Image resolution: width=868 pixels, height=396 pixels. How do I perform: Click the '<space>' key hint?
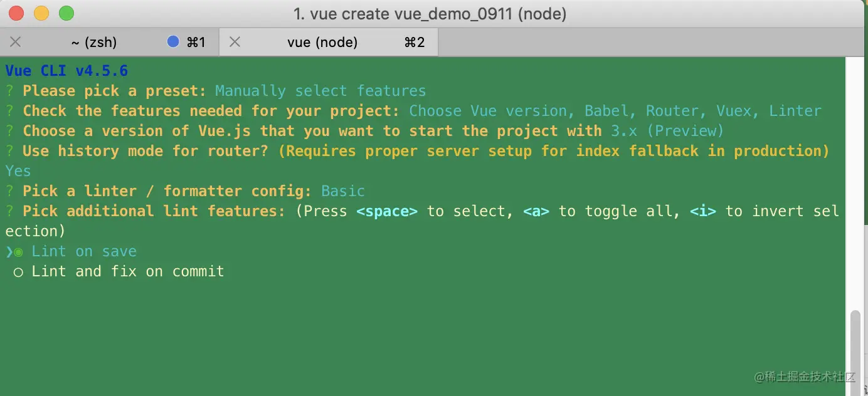point(387,211)
